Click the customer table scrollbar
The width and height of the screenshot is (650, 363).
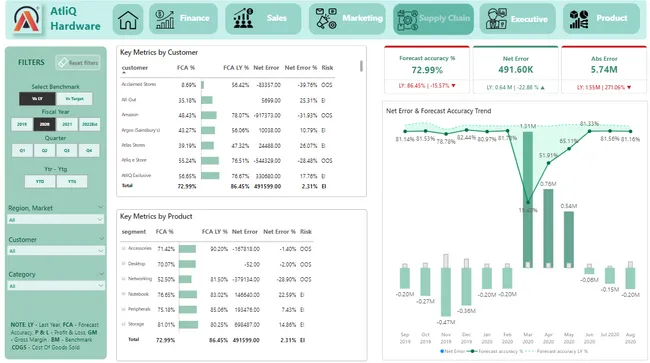click(x=361, y=66)
